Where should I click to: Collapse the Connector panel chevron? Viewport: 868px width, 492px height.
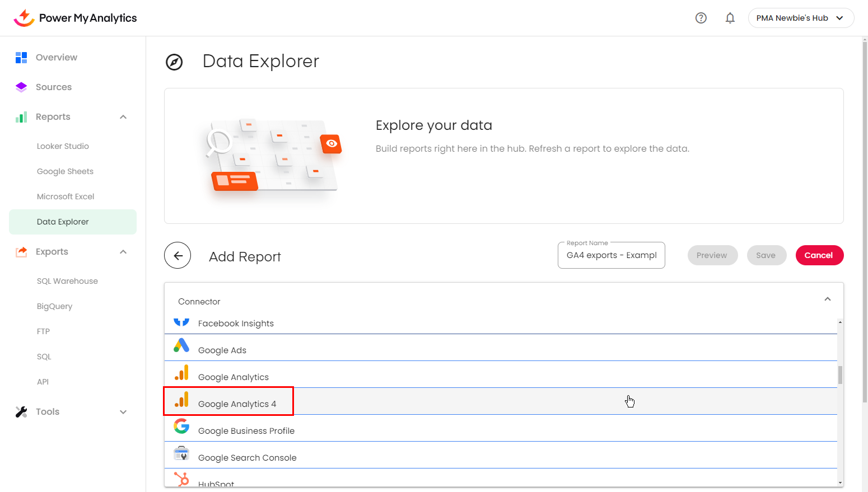(x=827, y=299)
